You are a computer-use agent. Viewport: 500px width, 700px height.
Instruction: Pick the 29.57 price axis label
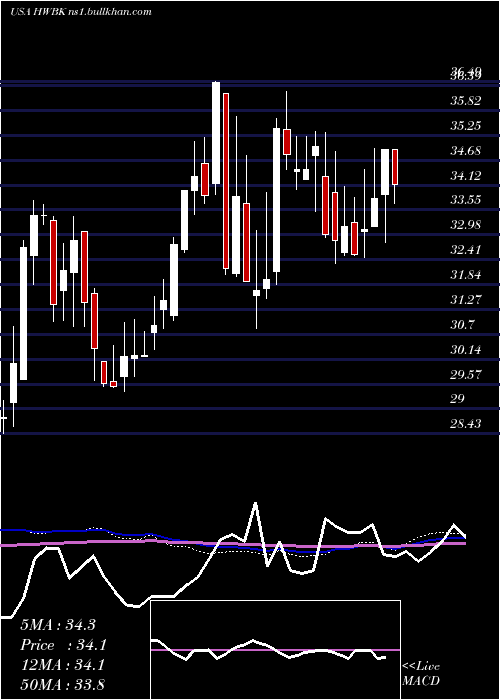click(x=466, y=375)
